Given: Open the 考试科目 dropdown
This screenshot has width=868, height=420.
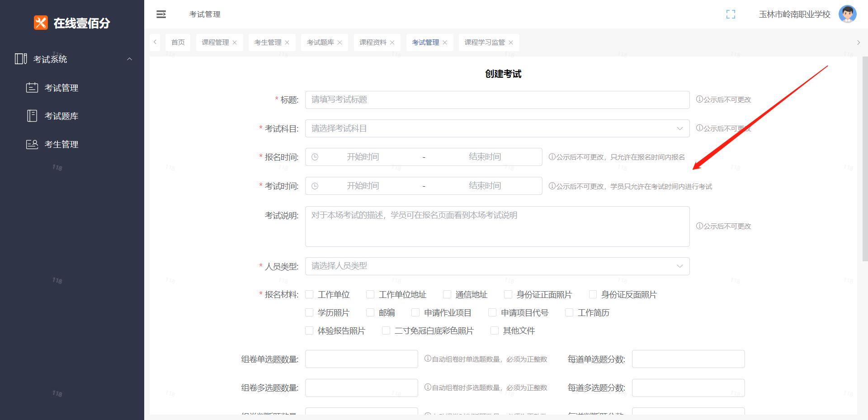Looking at the screenshot, I should [x=497, y=128].
